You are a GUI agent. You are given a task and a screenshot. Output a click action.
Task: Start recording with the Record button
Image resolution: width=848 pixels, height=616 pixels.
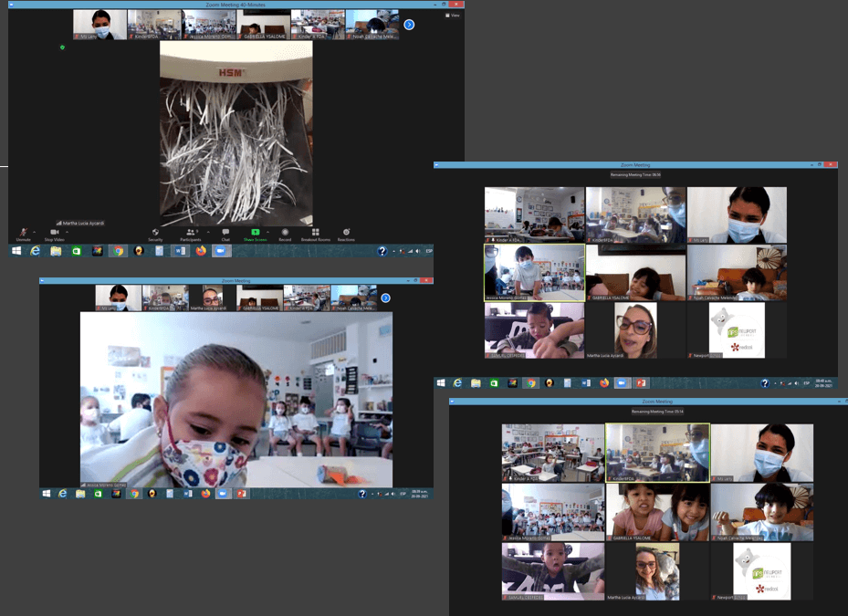click(x=285, y=234)
